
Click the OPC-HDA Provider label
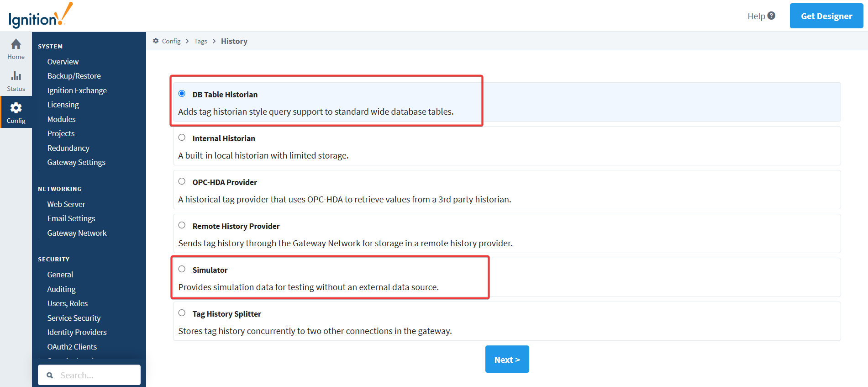click(x=225, y=182)
